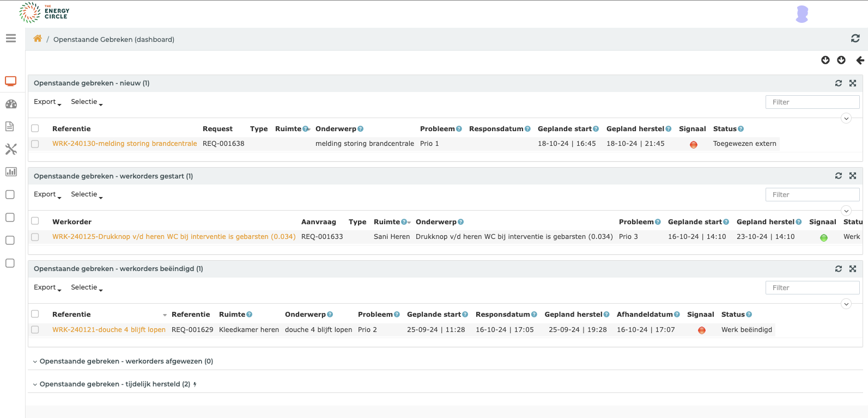This screenshot has height=418, width=868.
Task: Click the back arrow icon at top right
Action: 860,60
